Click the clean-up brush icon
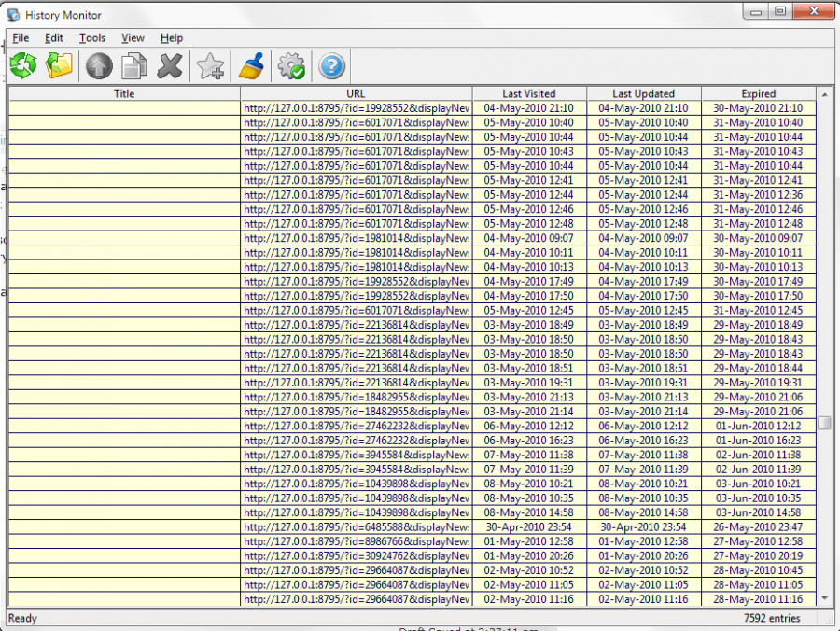Viewport: 840px width, 631px height. coord(250,66)
